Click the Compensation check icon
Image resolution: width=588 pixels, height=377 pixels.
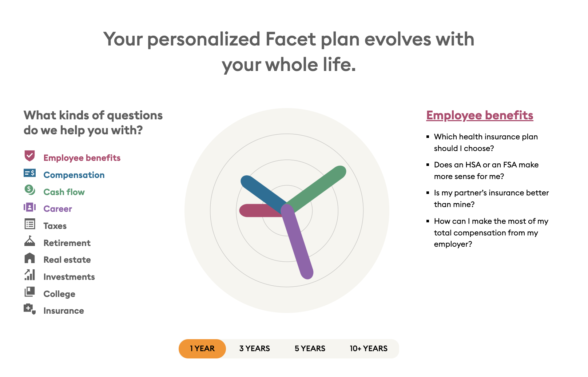pos(29,173)
